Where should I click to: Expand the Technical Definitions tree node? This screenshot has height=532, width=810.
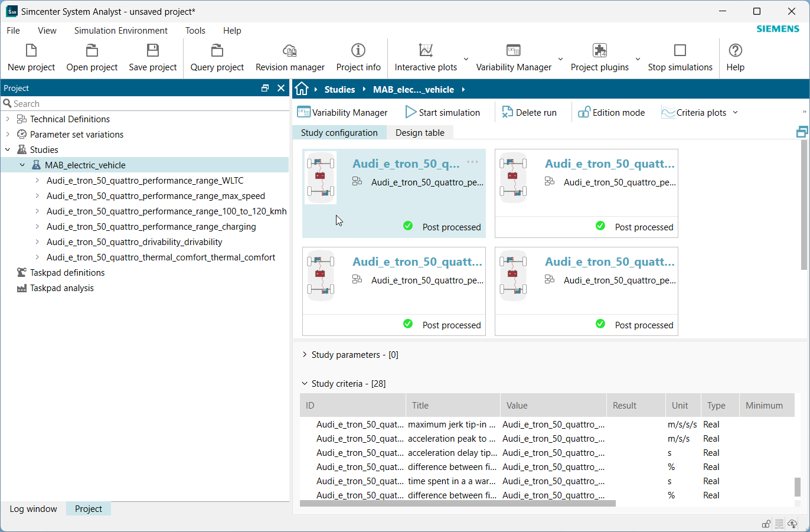click(8, 119)
